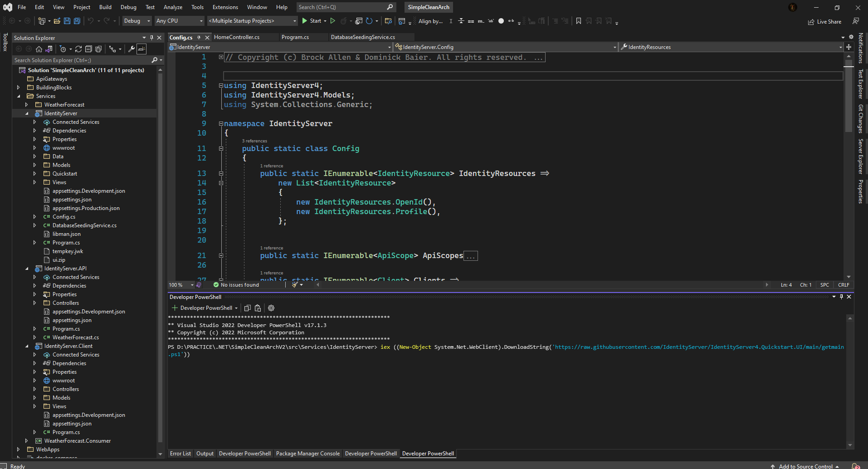Open Multiple Startup Projects dropdown
Image resolution: width=868 pixels, height=469 pixels.
[252, 21]
